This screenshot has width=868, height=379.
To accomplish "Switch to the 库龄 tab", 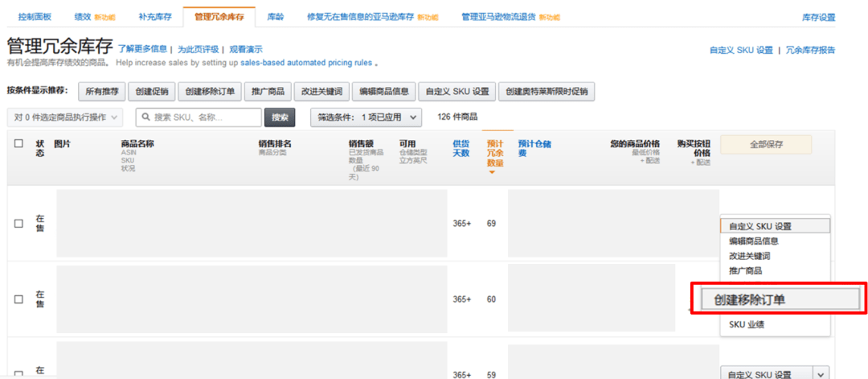I will [275, 17].
